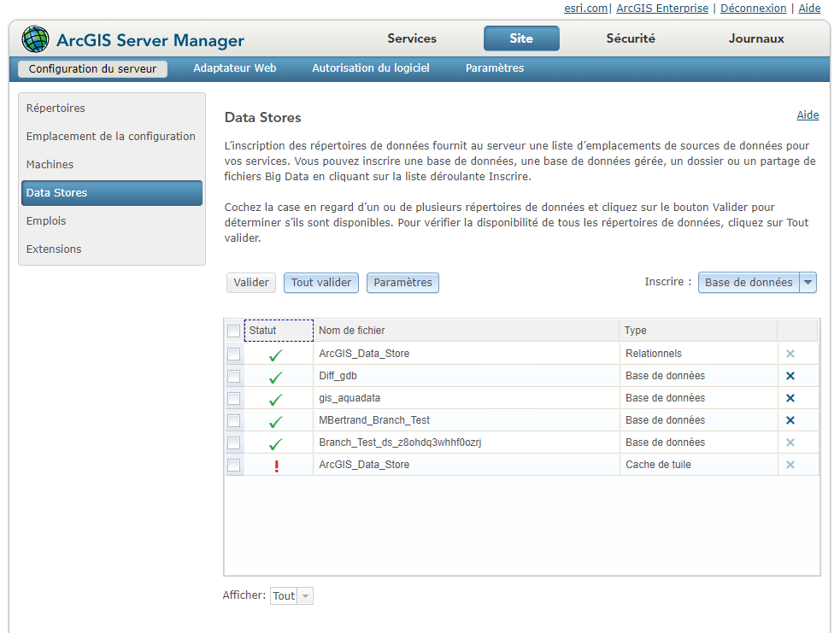Open the ArcGIS Enterprise link

pyautogui.click(x=662, y=8)
